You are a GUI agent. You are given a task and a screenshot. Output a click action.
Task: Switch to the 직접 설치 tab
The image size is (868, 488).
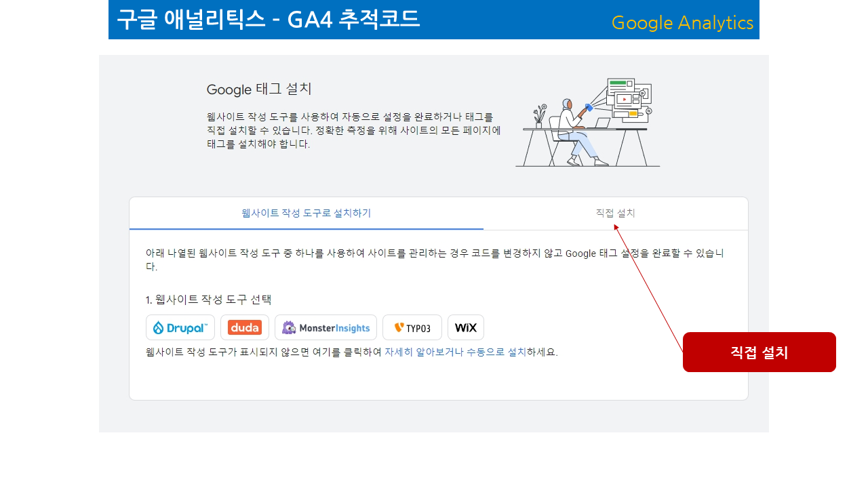click(615, 213)
